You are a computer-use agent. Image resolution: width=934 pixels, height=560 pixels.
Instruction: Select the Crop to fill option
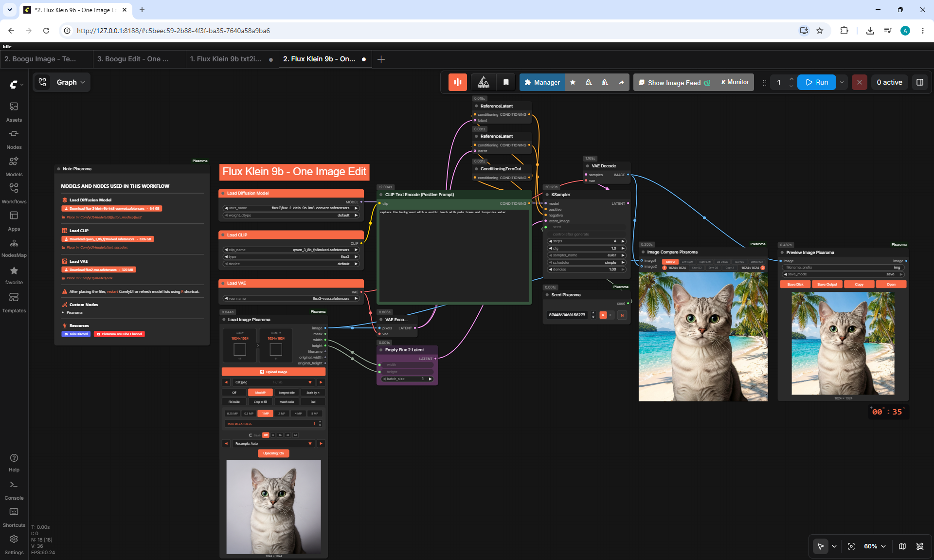coord(260,402)
